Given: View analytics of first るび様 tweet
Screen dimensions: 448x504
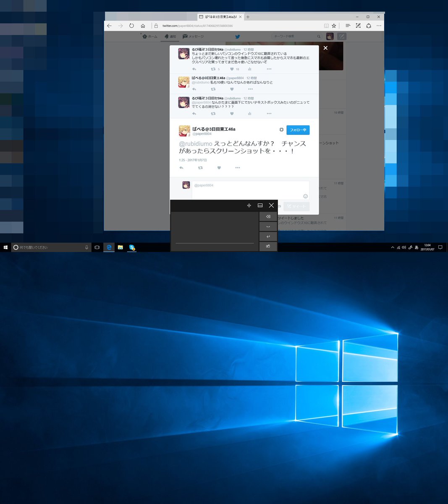Looking at the screenshot, I should [249, 69].
